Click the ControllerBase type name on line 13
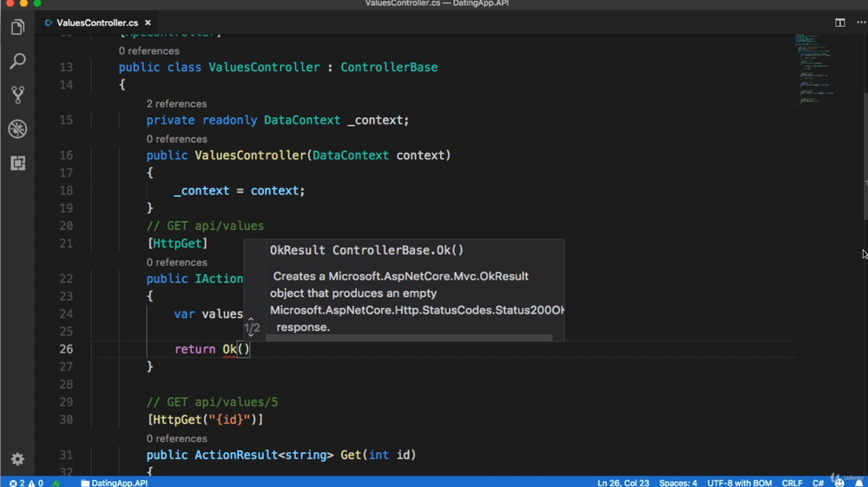Screen dimensions: 868x487 pyautogui.click(x=389, y=67)
